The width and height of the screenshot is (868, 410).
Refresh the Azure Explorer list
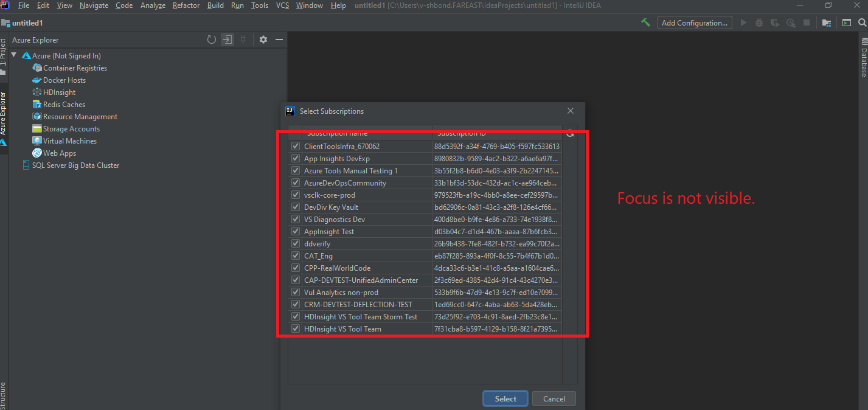[211, 39]
